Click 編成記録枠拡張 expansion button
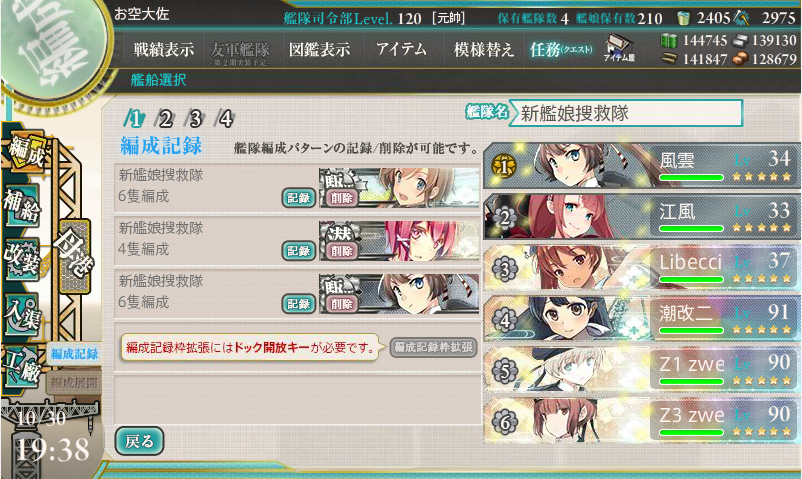The width and height of the screenshot is (802, 479). click(433, 347)
